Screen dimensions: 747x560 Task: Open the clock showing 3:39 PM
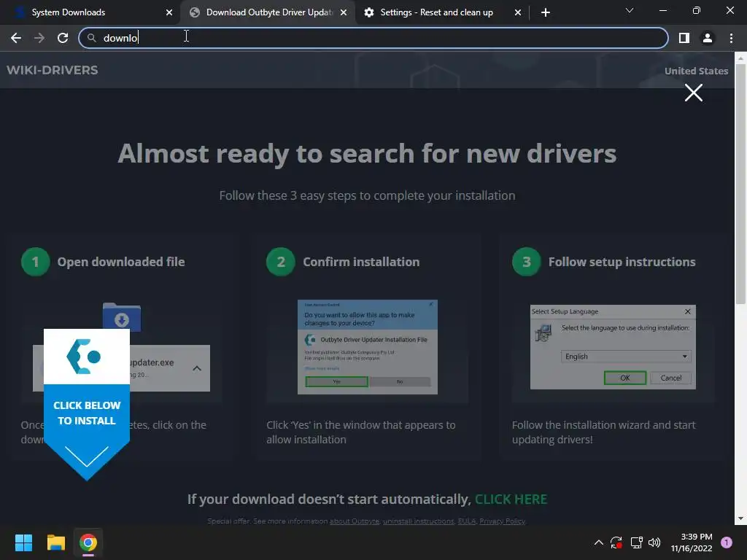(692, 542)
